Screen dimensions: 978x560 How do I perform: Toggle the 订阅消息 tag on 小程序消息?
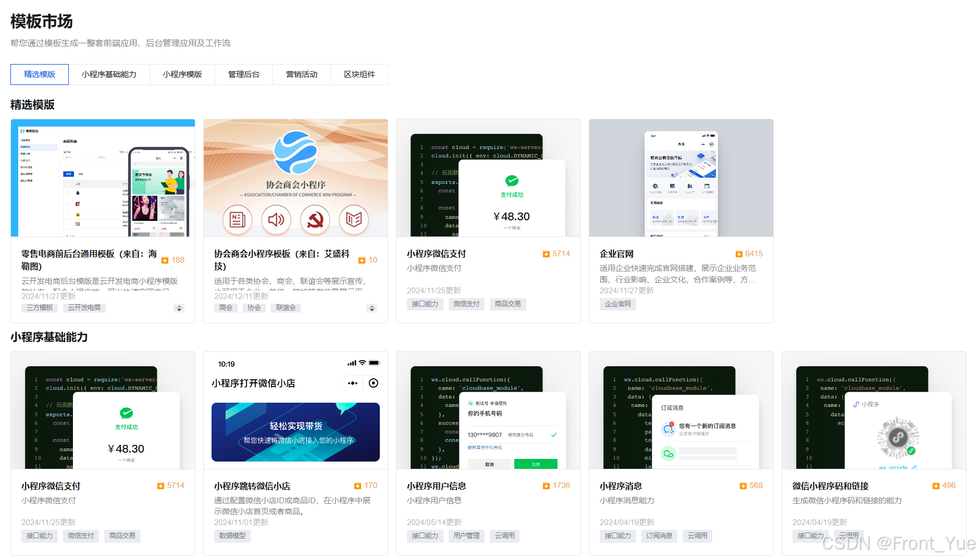pos(659,536)
